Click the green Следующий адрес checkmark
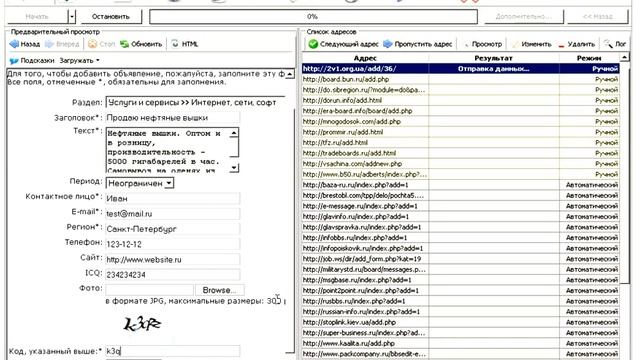The image size is (640, 360). [x=313, y=44]
